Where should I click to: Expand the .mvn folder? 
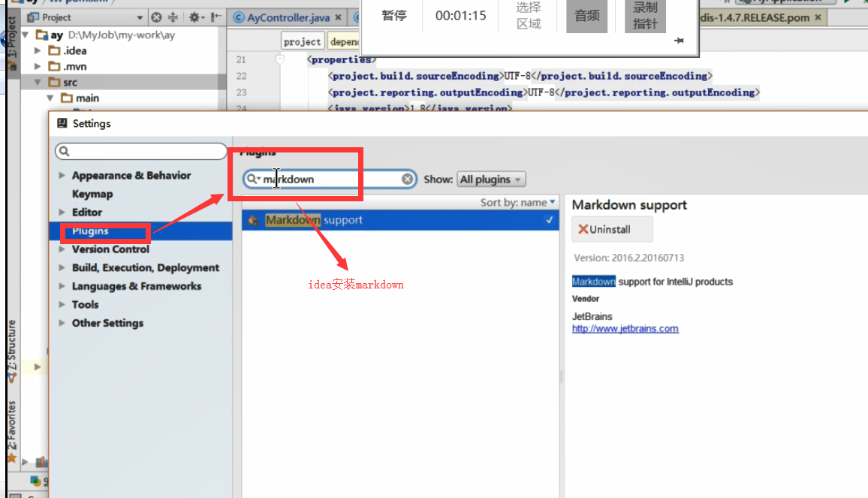[x=38, y=66]
